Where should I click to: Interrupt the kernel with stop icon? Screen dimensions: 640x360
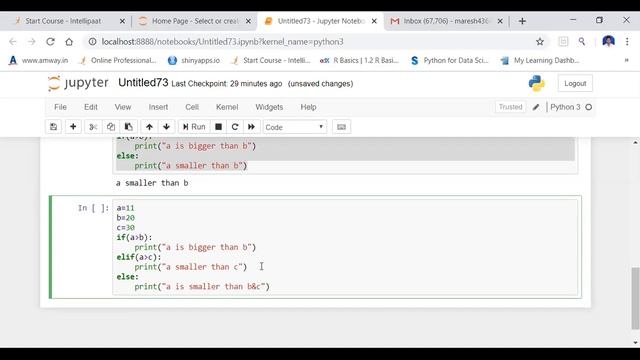218,127
